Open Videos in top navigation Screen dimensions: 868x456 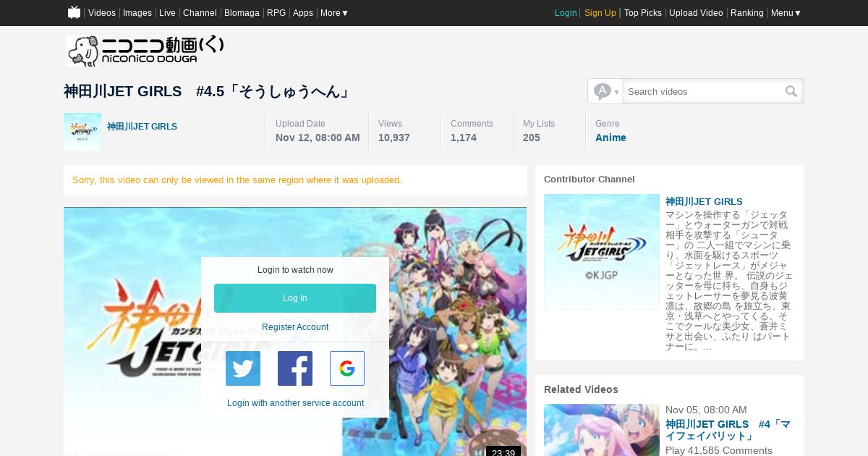102,13
